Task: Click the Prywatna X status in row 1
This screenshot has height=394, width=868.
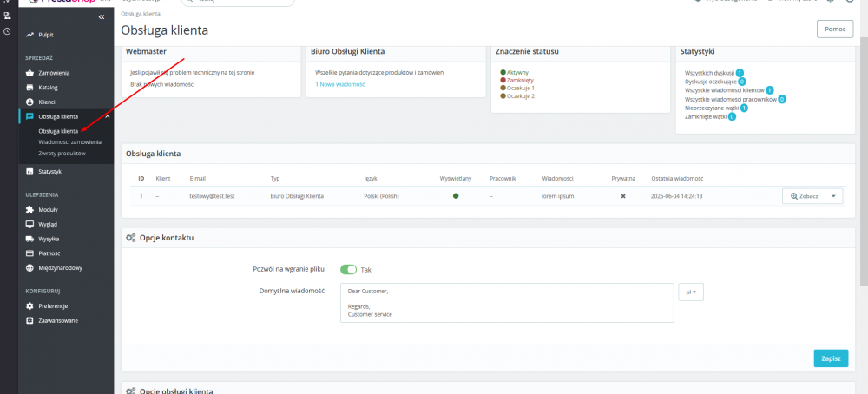Action: pos(622,196)
